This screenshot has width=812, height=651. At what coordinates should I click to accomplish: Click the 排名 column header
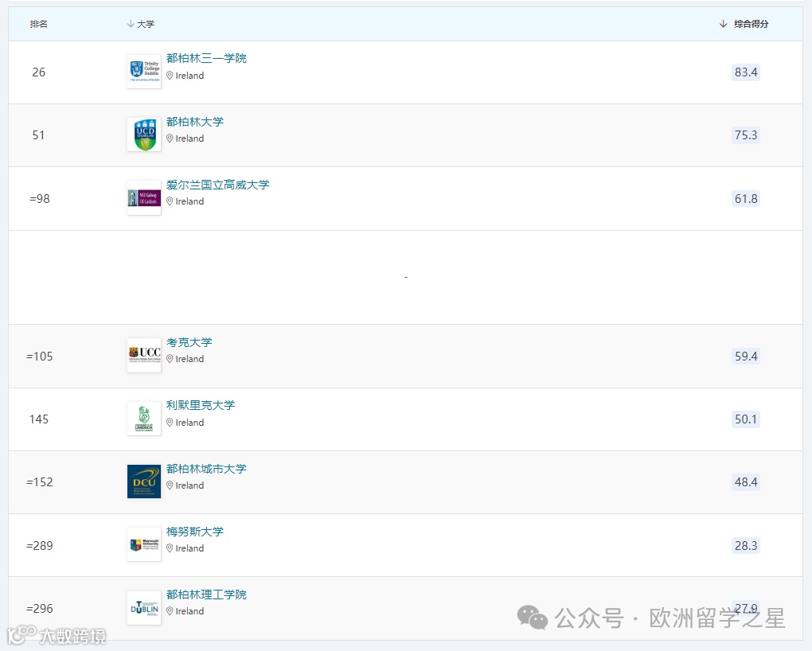(39, 24)
